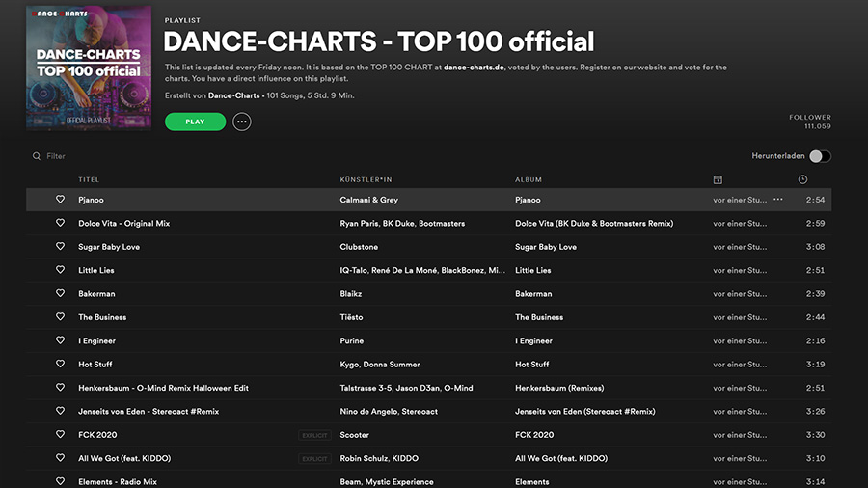Open the I Engineer album link
868x488 pixels.
pos(533,340)
